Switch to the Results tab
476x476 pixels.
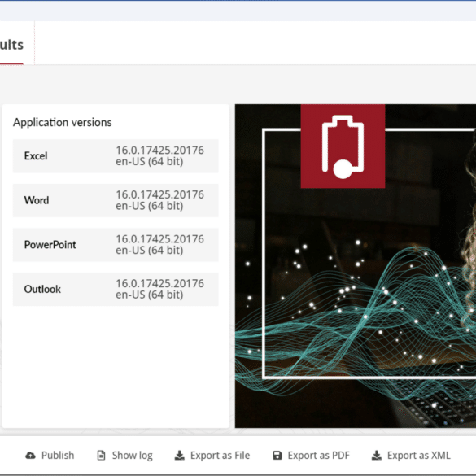click(11, 45)
